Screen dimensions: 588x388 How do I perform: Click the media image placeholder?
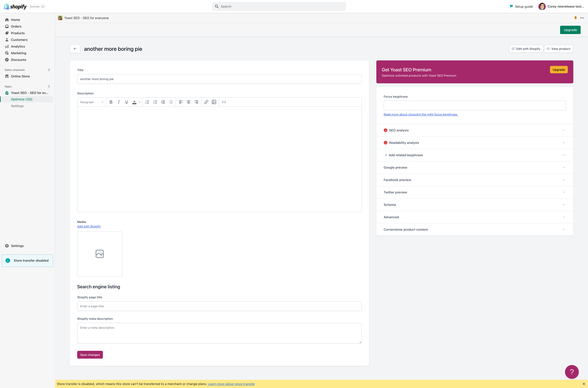[x=100, y=254]
